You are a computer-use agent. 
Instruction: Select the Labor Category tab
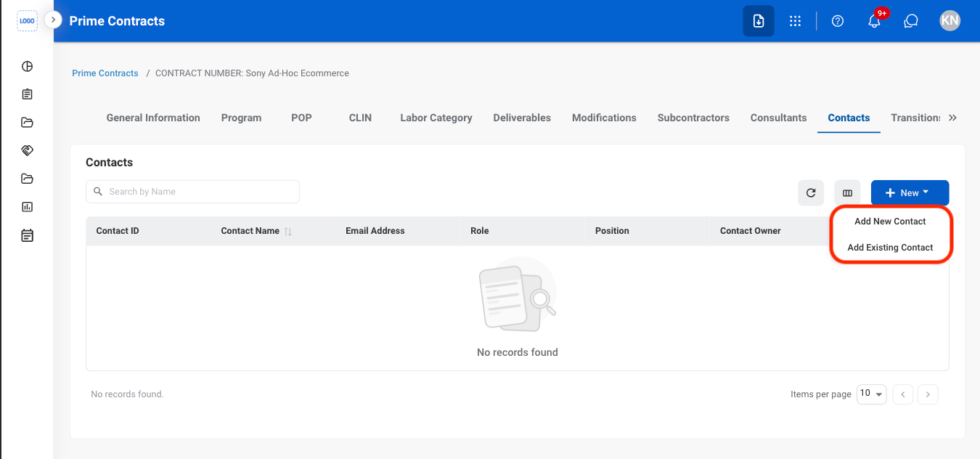pyautogui.click(x=436, y=118)
